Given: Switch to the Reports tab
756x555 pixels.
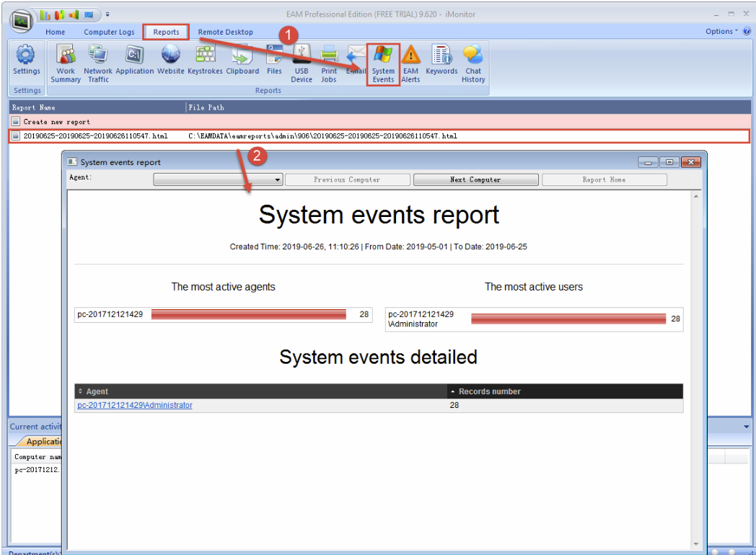Looking at the screenshot, I should coord(167,32).
